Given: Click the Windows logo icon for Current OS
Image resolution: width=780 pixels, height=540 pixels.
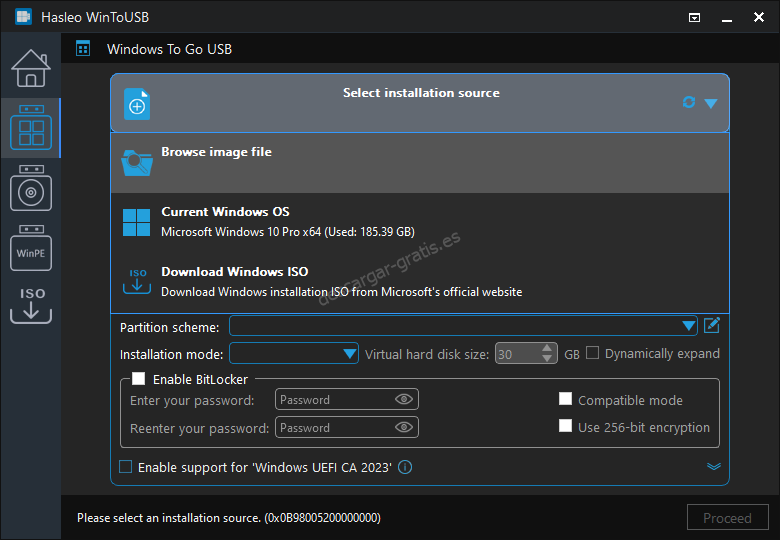Looking at the screenshot, I should (x=136, y=222).
